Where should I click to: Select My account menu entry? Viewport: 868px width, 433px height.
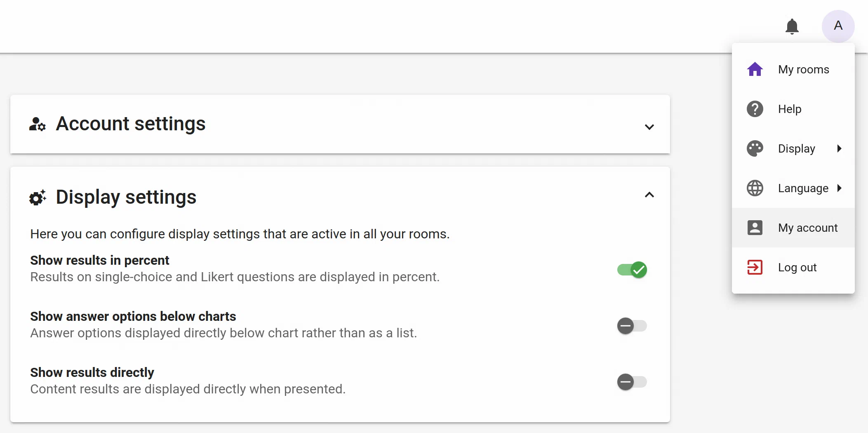(x=807, y=228)
